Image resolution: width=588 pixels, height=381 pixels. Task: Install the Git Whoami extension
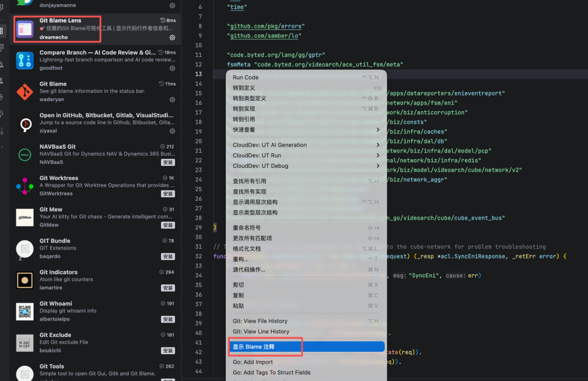click(168, 319)
